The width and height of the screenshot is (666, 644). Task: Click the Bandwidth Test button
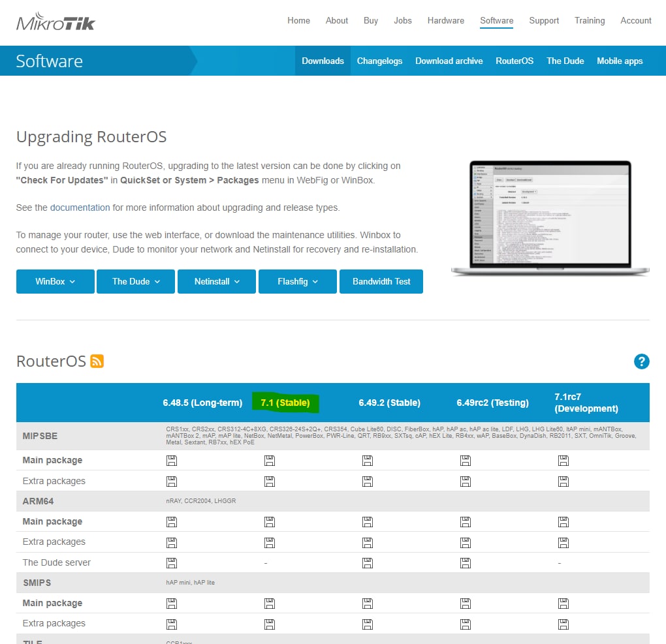coord(381,281)
